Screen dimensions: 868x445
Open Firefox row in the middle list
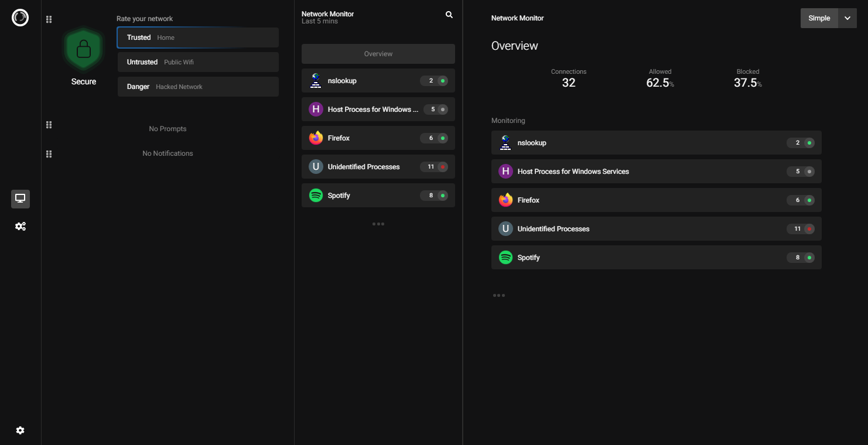pyautogui.click(x=378, y=138)
